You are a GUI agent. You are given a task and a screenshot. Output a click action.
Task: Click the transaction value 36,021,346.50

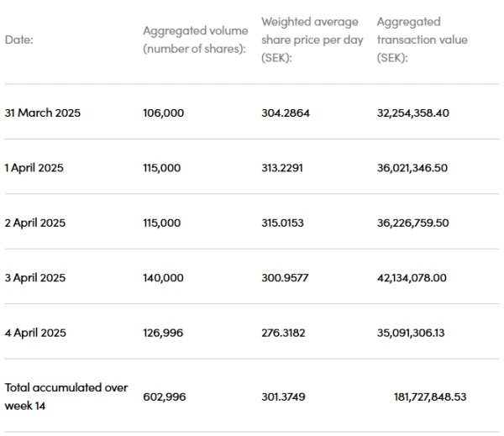point(412,167)
